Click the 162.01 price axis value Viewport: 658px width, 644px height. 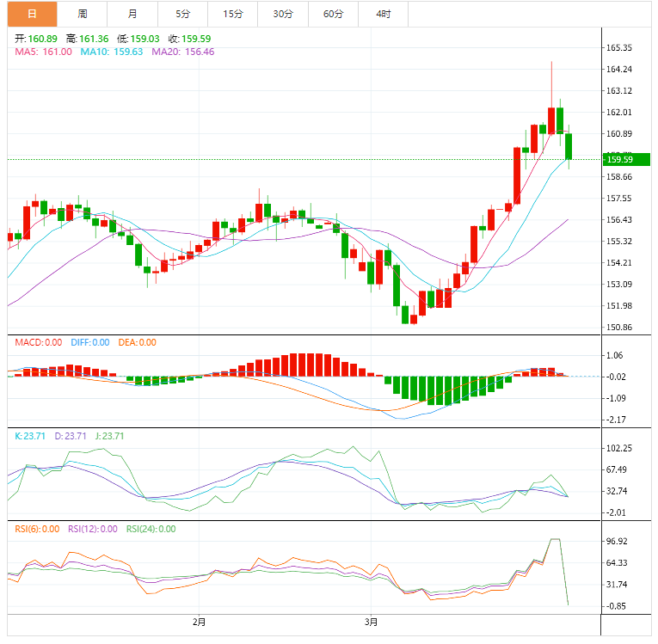click(x=619, y=113)
